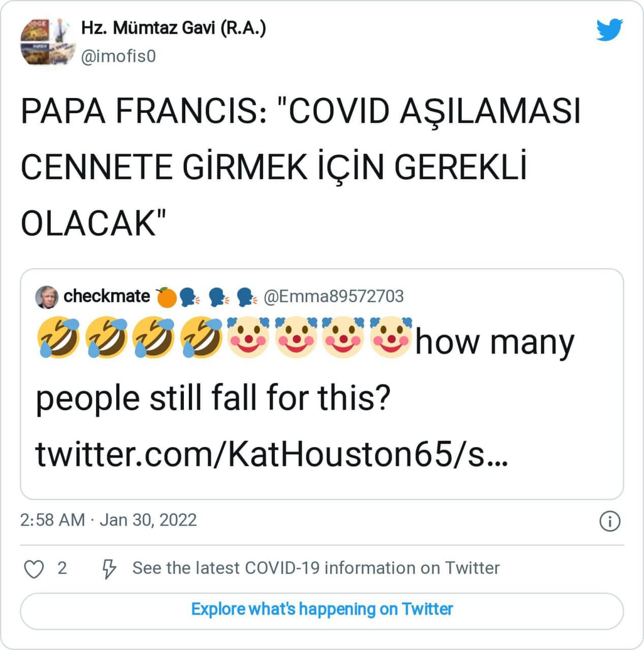
Task: Open the Hz. Mümtaz Gavi (R.A.) display name
Action: click(173, 28)
